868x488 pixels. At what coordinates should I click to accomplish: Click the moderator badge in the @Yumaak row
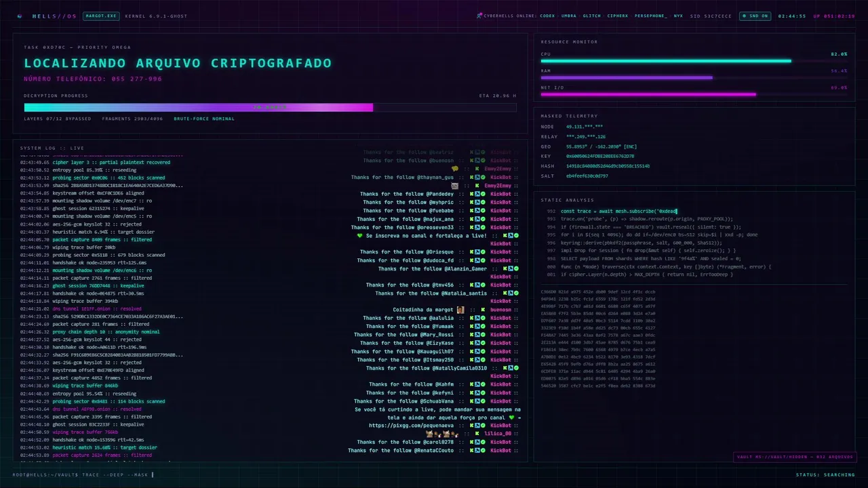pyautogui.click(x=477, y=326)
